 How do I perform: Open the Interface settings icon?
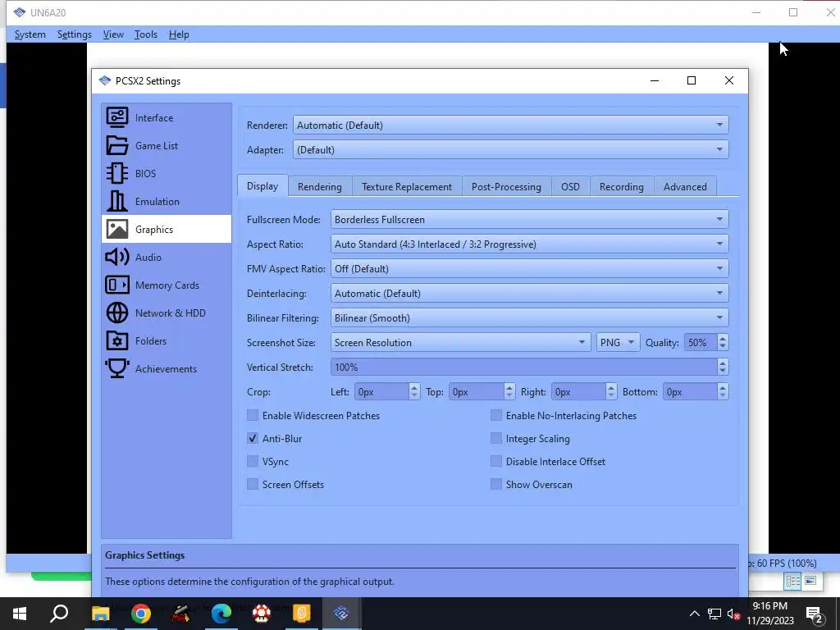pos(116,117)
